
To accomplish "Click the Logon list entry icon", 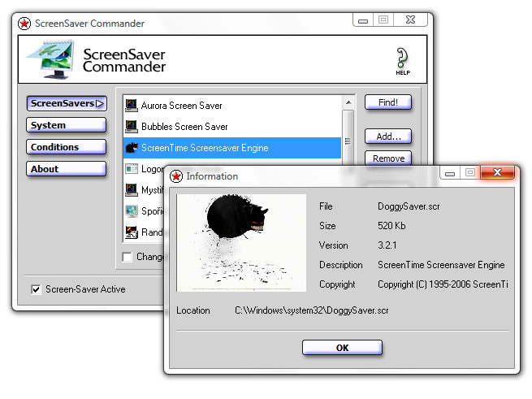I will tap(132, 169).
